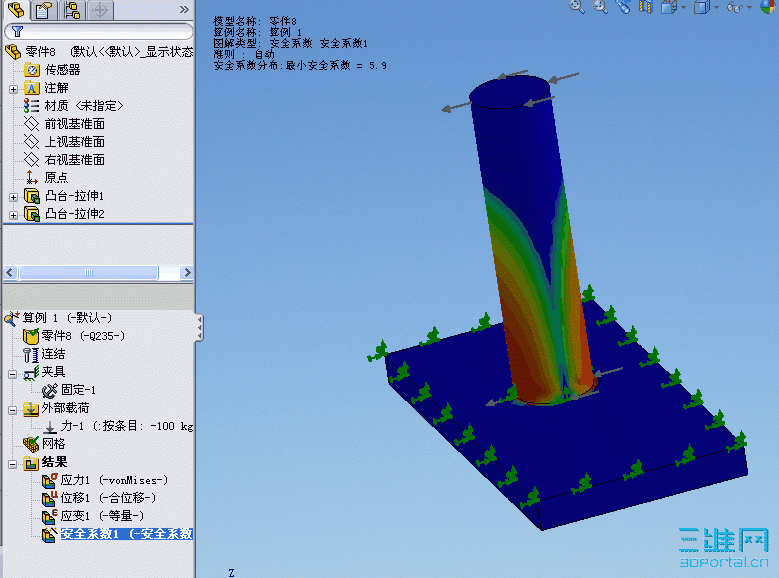This screenshot has width=779, height=578.
Task: Click the 原点 text label
Action: (56, 177)
